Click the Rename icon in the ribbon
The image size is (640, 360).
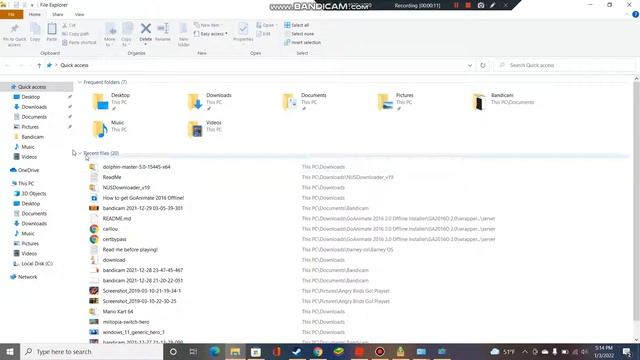click(163, 32)
